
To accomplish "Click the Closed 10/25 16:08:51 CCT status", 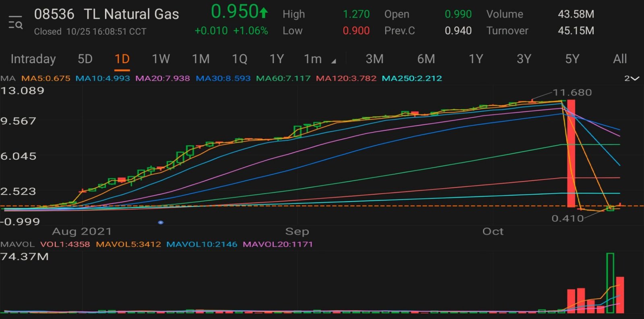I will (90, 31).
